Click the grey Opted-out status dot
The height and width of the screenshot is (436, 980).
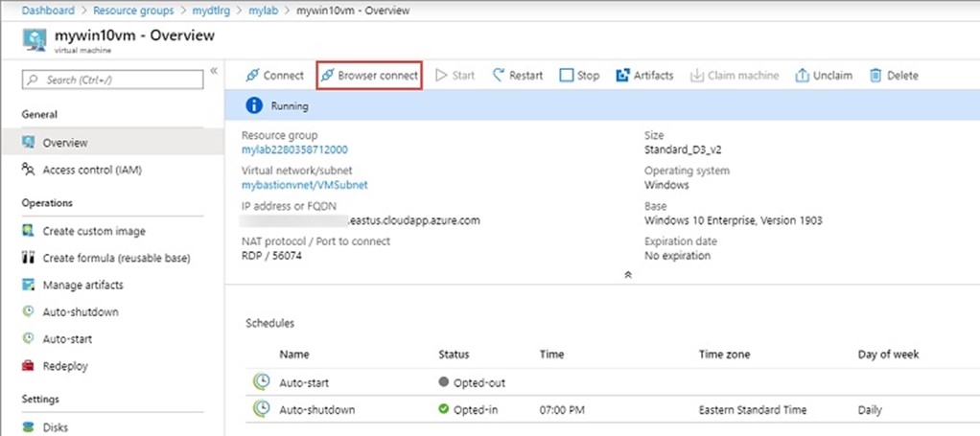pyautogui.click(x=444, y=382)
